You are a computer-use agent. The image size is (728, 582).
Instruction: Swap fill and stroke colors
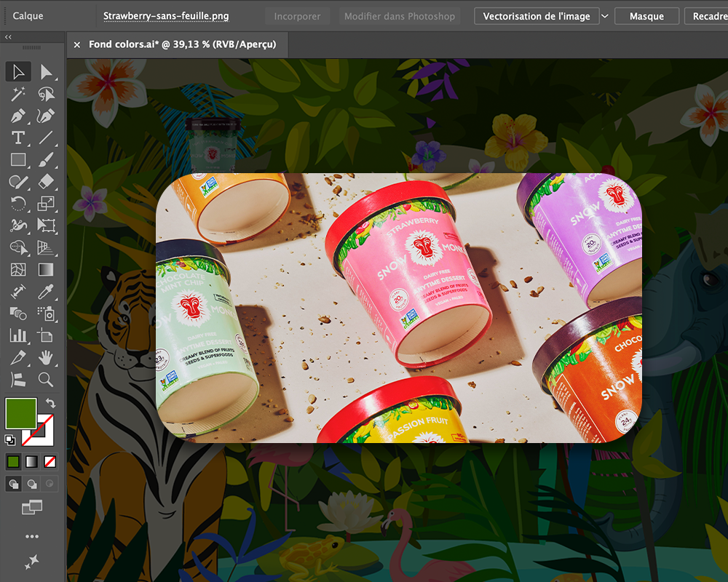pos(51,403)
